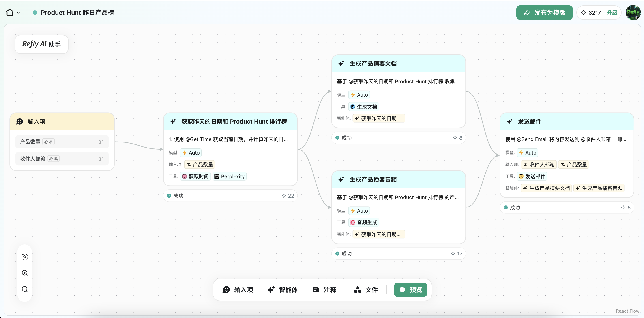Click the 预览 preview button

coord(410,290)
